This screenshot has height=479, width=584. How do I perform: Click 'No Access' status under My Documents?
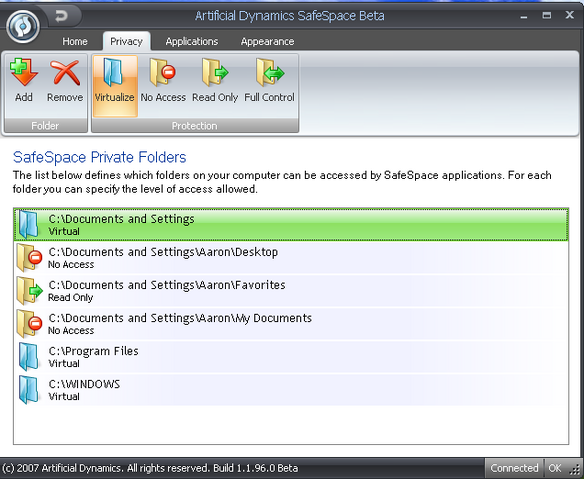pyautogui.click(x=71, y=330)
